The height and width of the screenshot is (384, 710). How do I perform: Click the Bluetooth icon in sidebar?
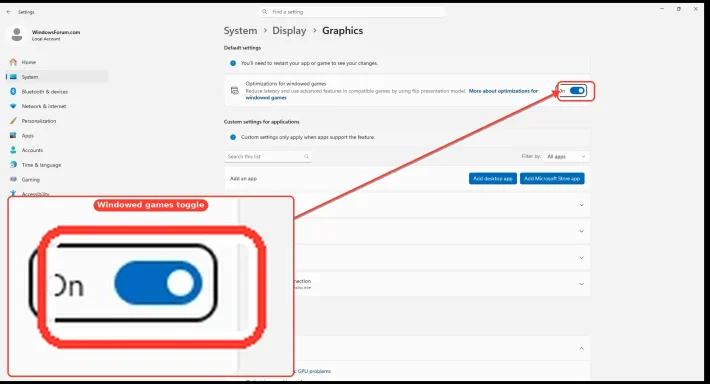click(x=13, y=91)
